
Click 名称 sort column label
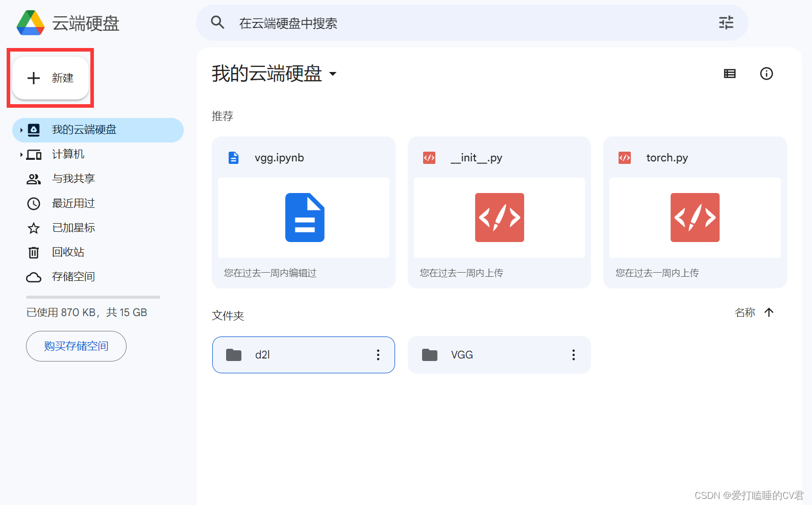tap(745, 312)
